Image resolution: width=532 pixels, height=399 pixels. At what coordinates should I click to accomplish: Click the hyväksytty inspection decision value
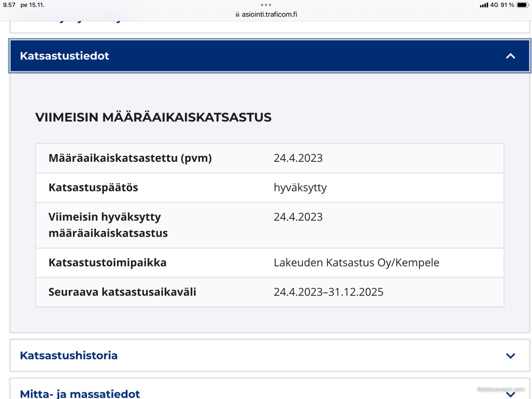[300, 188]
